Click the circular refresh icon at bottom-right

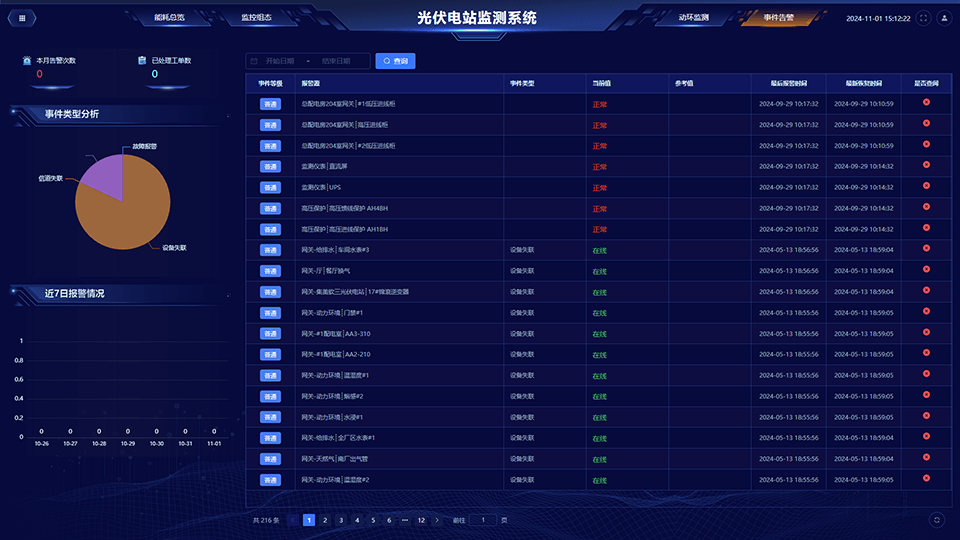[x=936, y=520]
